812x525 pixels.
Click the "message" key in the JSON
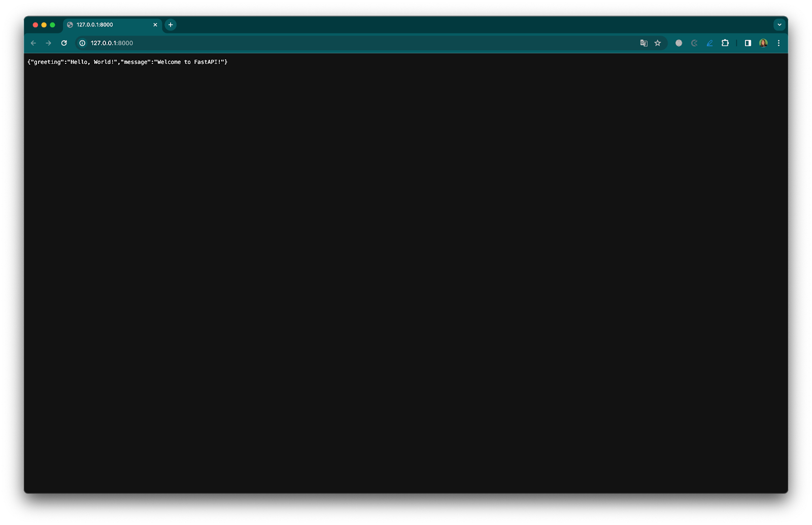pyautogui.click(x=136, y=62)
